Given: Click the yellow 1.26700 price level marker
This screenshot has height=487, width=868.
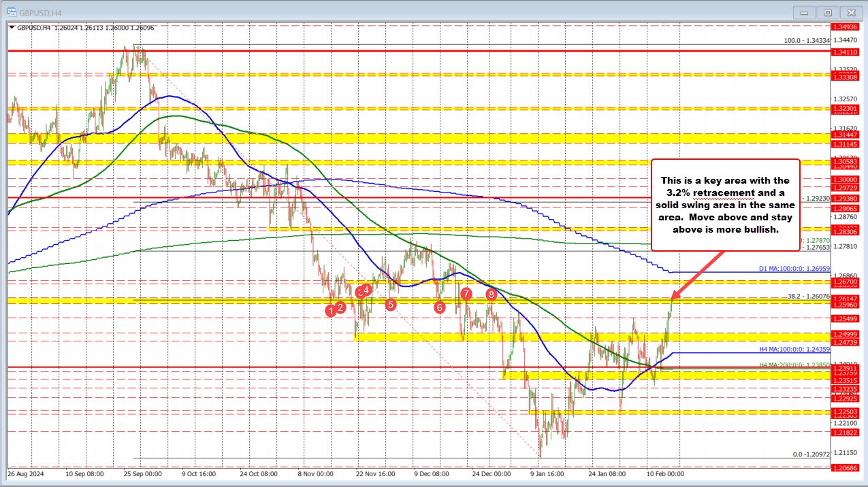Looking at the screenshot, I should 845,282.
